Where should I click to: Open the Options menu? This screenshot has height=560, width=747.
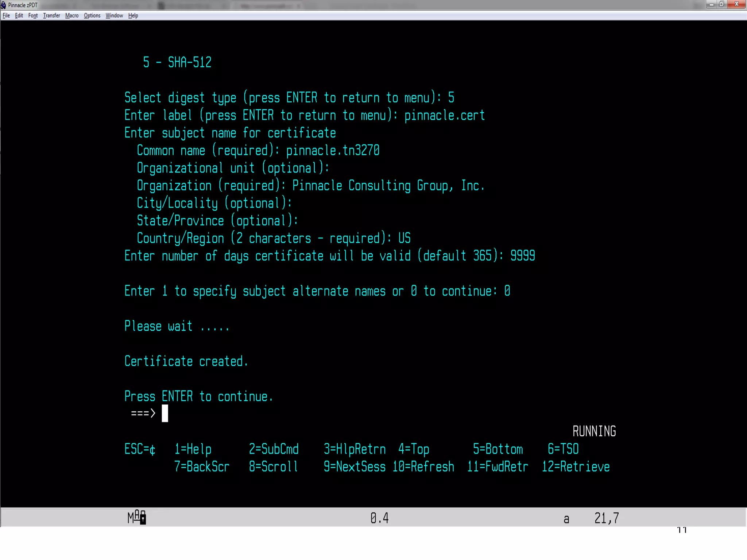point(92,15)
